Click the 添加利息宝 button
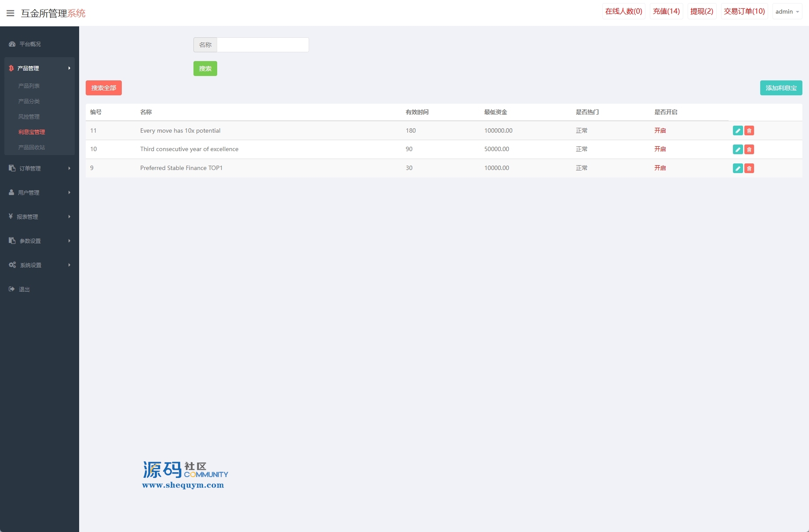The width and height of the screenshot is (809, 532). (x=781, y=88)
